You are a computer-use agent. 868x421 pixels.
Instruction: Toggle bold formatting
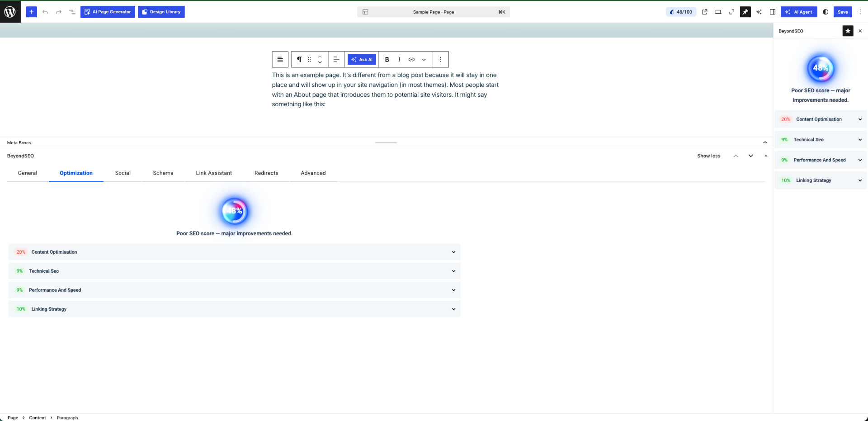(387, 59)
